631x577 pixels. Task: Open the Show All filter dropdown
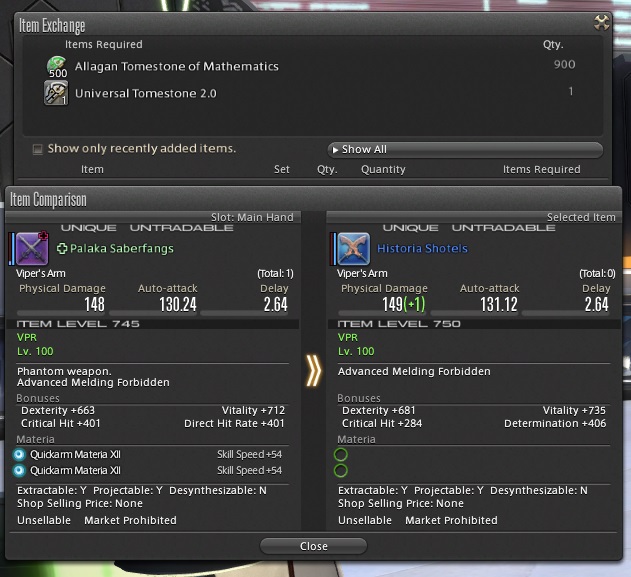tap(465, 149)
